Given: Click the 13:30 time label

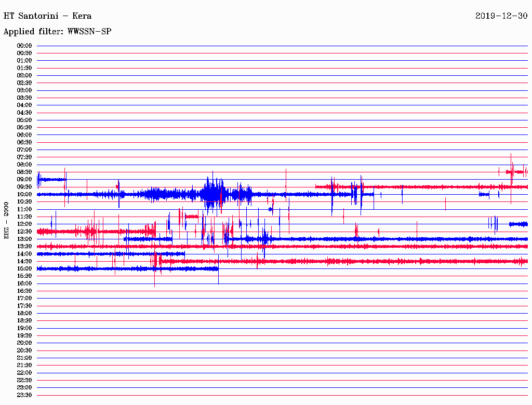Looking at the screenshot, I should (24, 246).
